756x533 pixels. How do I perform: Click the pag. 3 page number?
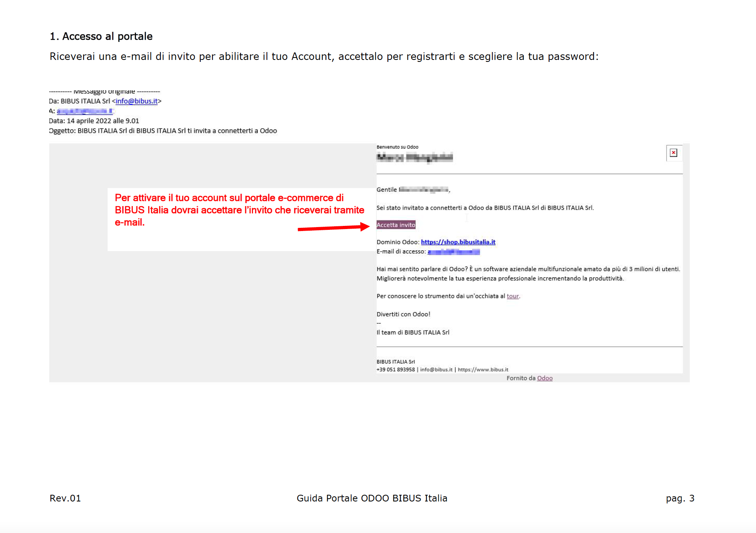(x=680, y=498)
